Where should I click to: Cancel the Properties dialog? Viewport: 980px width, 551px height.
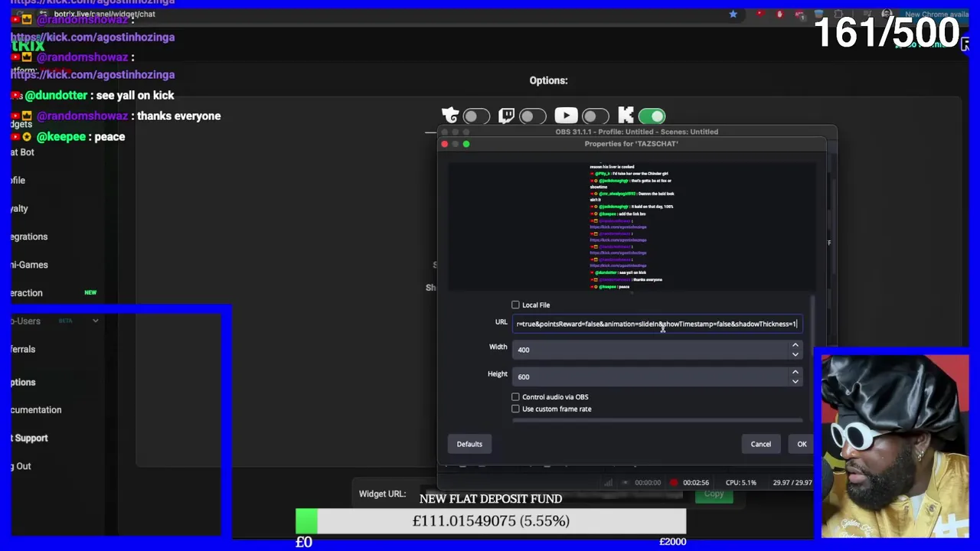[760, 444]
